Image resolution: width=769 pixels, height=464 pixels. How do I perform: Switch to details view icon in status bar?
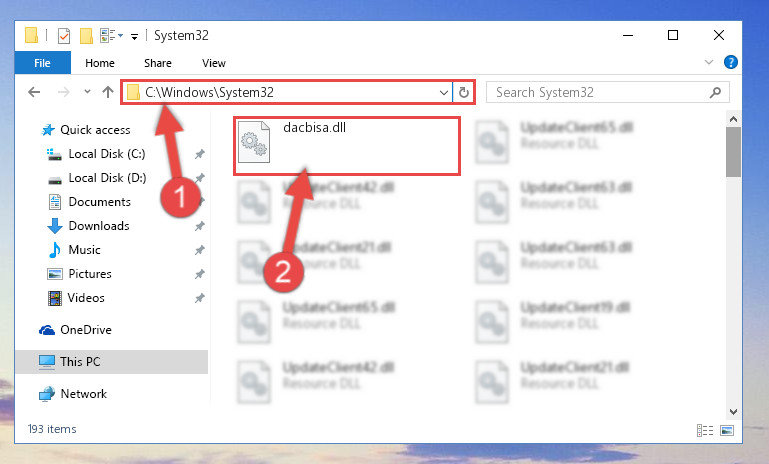coord(705,430)
